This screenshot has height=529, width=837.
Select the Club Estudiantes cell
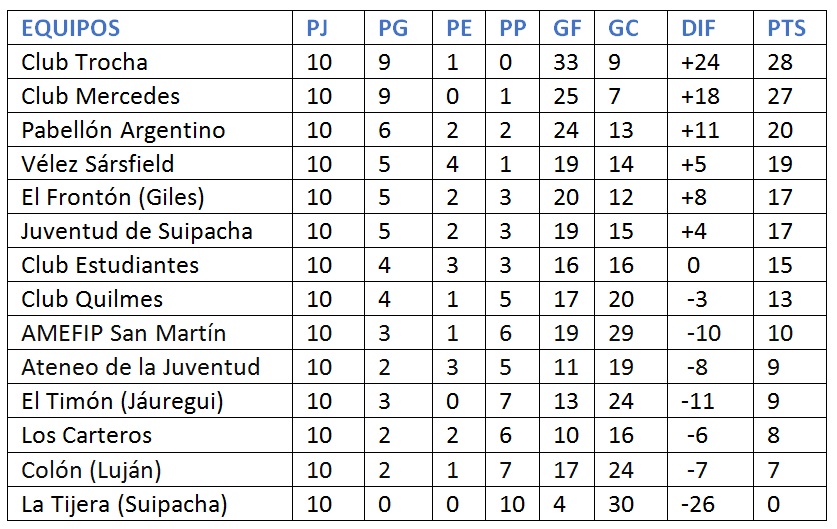click(110, 266)
